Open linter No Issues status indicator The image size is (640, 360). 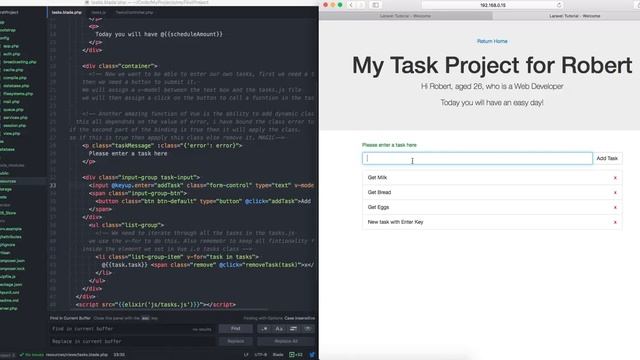click(31, 355)
